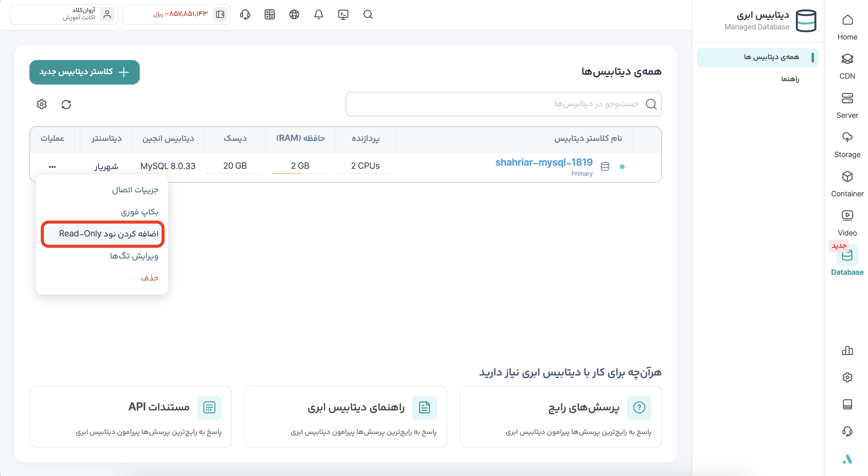
Task: Open the Arvancloud user account menu
Action: coord(64,14)
